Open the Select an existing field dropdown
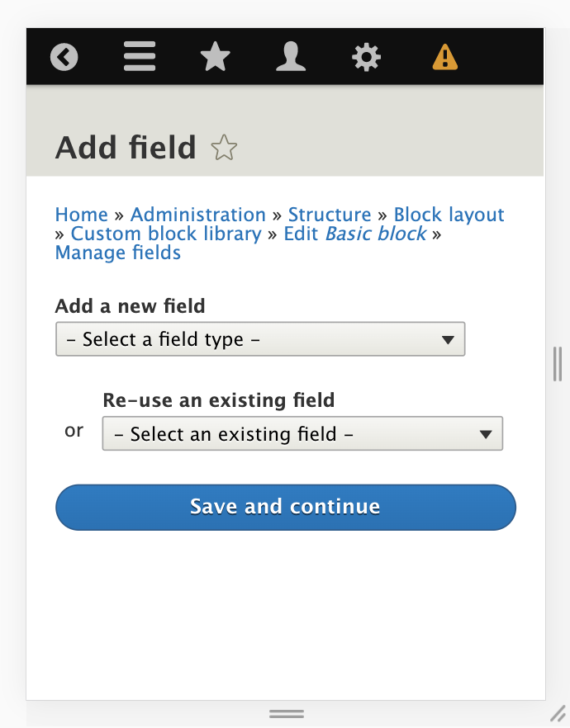 pyautogui.click(x=302, y=433)
